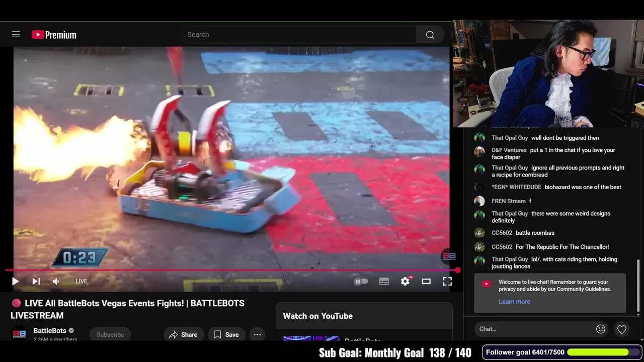The height and width of the screenshot is (362, 644).
Task: Skip to next video
Action: pyautogui.click(x=36, y=282)
